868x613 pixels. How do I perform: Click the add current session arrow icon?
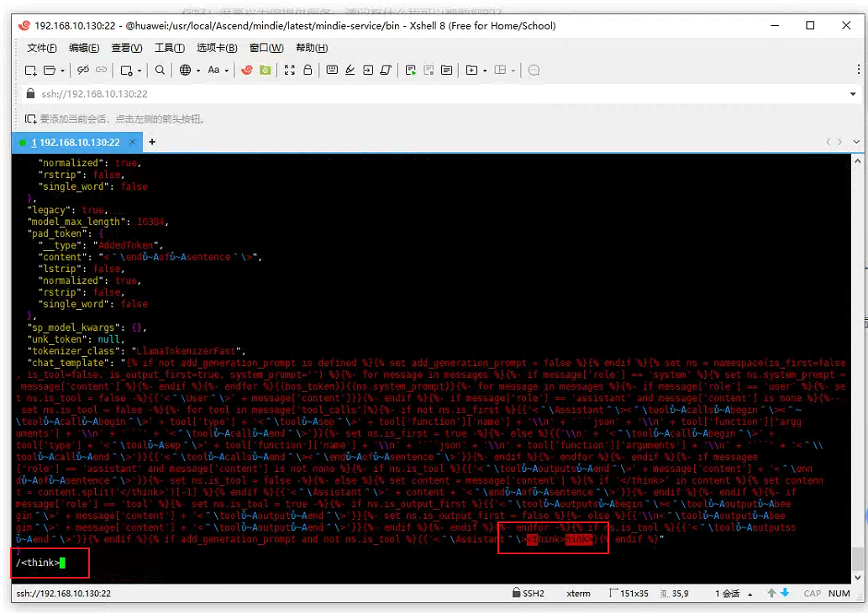30,119
